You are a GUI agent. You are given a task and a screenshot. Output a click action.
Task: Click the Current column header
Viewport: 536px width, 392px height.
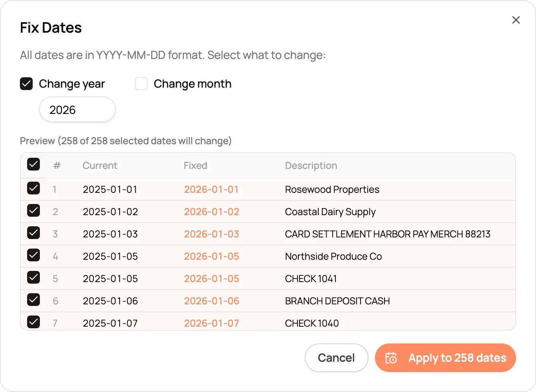[x=100, y=166]
